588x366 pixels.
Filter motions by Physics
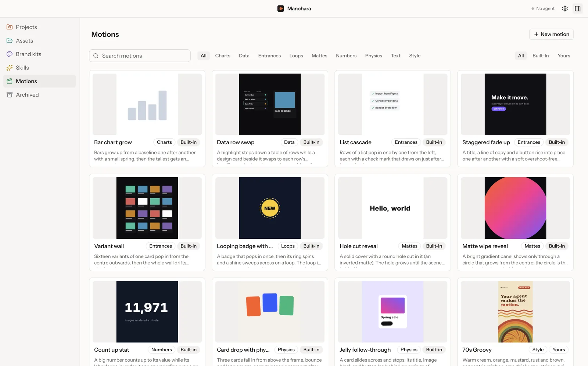click(374, 56)
